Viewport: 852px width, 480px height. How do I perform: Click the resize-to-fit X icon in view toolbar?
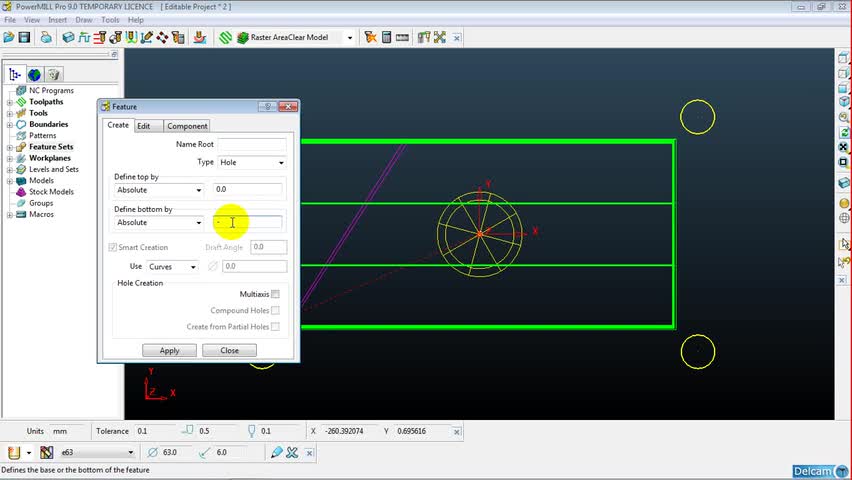[844, 147]
